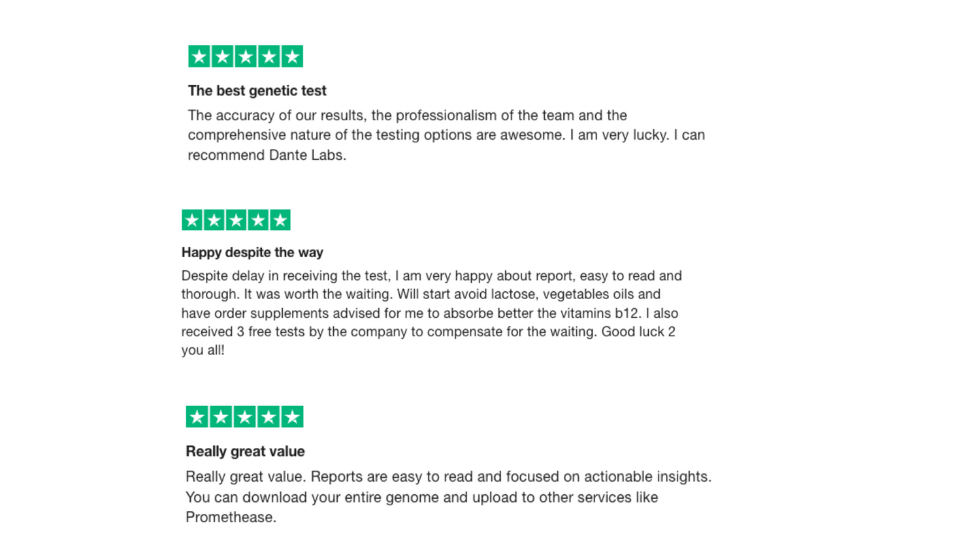Image resolution: width=980 pixels, height=551 pixels.
Task: Click fourth star in 'Really great value' rating
Action: coord(269,417)
